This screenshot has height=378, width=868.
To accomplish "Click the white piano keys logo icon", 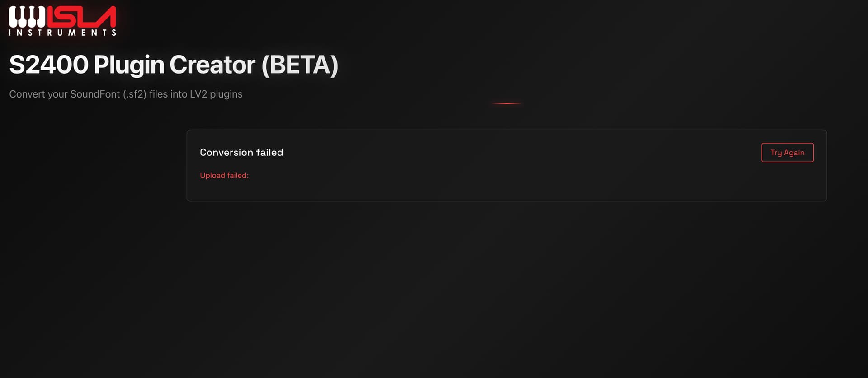I will tap(27, 17).
